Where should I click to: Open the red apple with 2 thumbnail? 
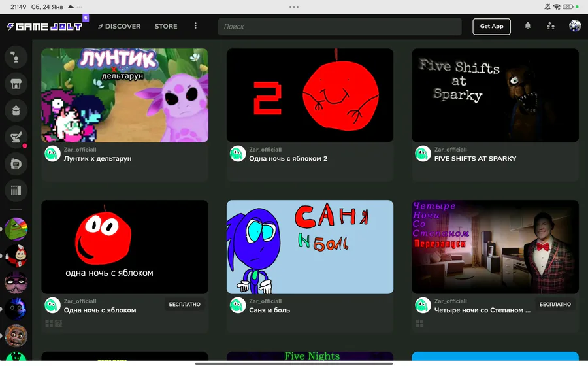310,95
